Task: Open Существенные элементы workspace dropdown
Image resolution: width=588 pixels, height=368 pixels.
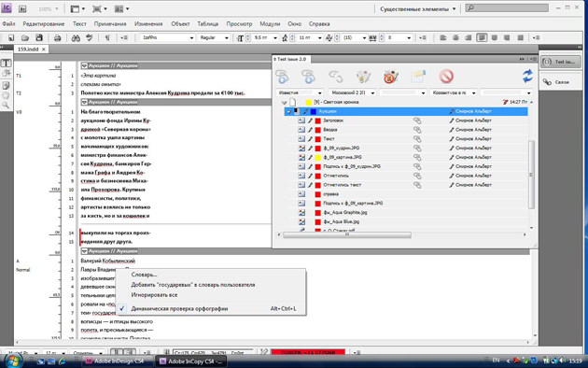Action: coord(418,9)
